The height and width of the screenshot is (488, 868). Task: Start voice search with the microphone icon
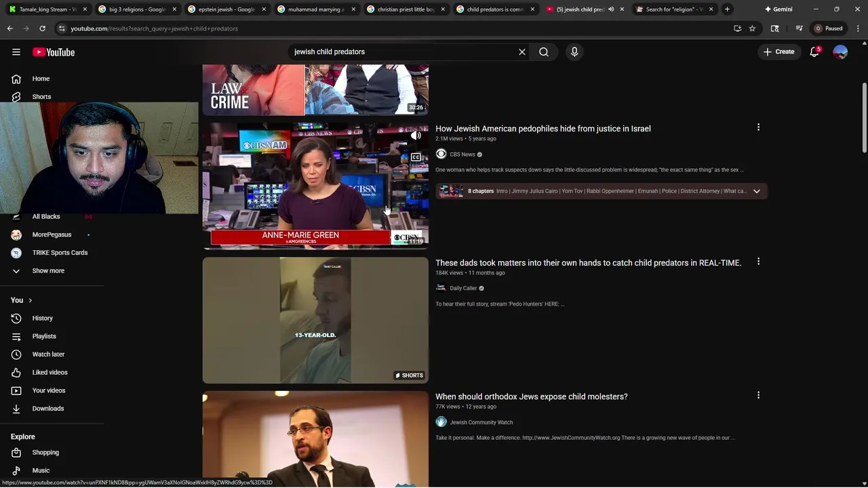point(574,52)
